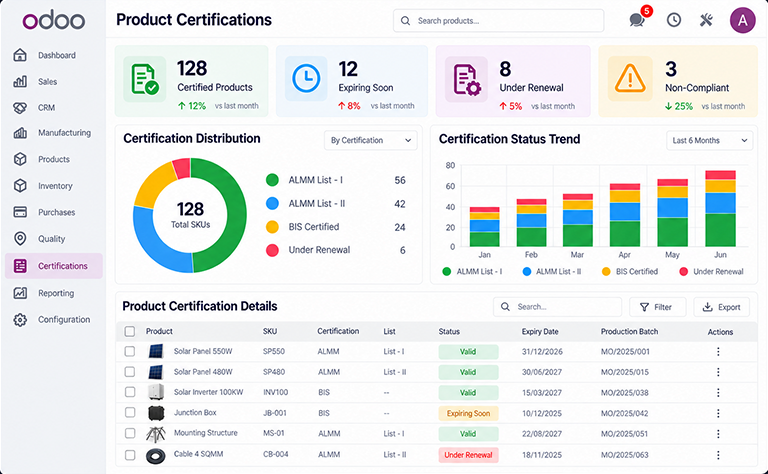The image size is (768, 474).
Task: Open the messages chat bubble icon
Action: pyautogui.click(x=637, y=20)
